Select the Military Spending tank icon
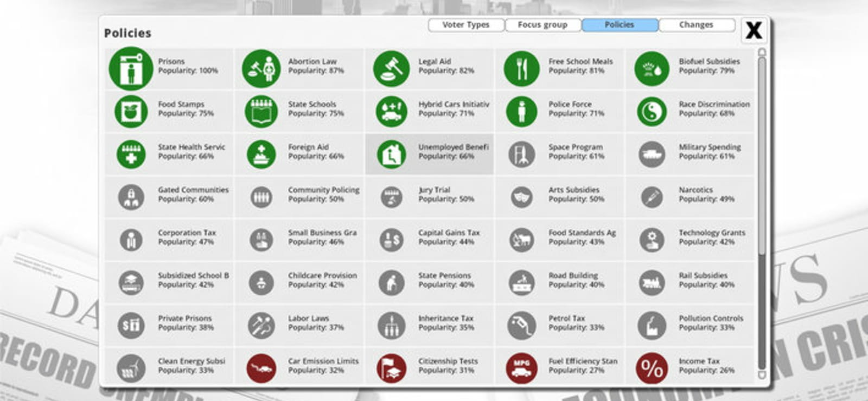This screenshot has height=401, width=868. [x=652, y=154]
